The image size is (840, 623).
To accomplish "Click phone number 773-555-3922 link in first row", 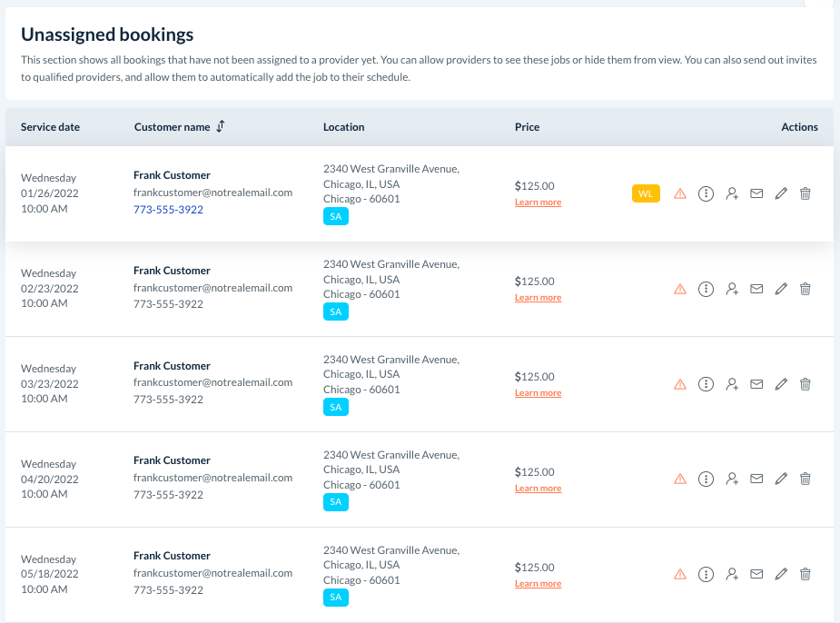I will 168,210.
